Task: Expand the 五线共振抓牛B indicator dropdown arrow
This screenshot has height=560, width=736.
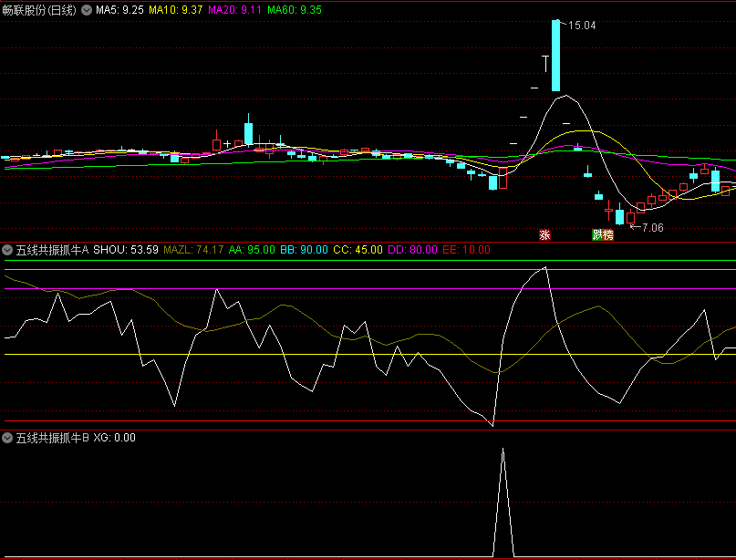Action: 8,438
